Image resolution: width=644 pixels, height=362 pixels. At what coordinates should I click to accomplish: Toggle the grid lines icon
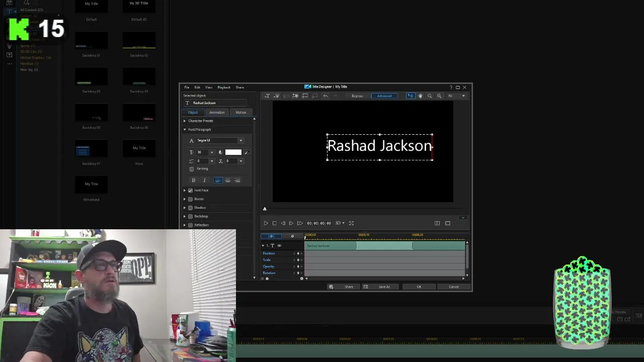(x=437, y=223)
